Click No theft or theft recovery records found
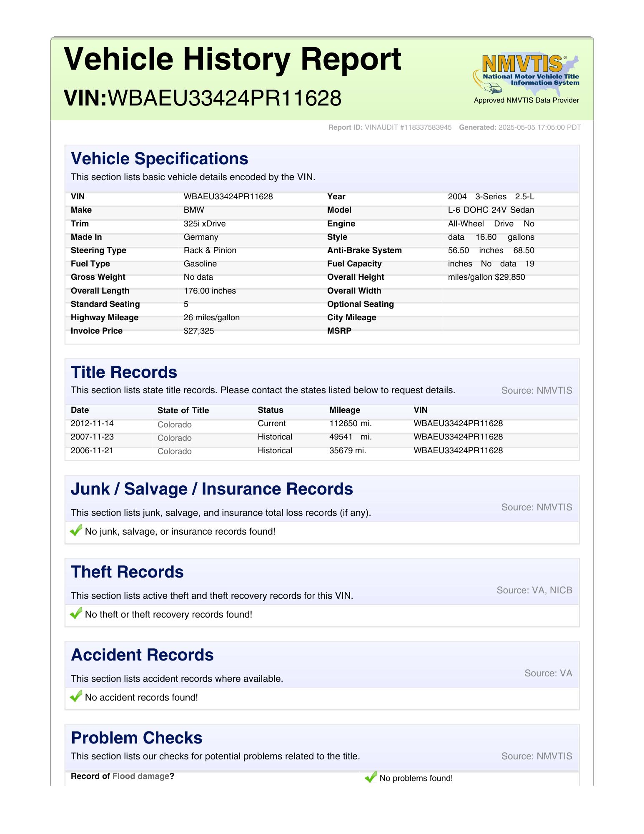The image size is (644, 834). coord(168,614)
